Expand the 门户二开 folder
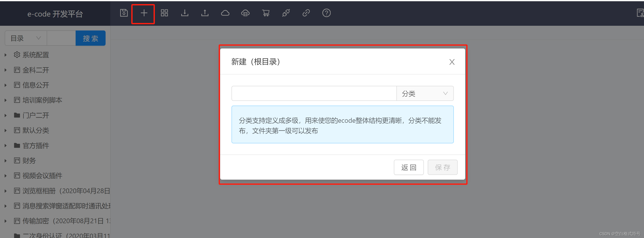Screen dimensions: 644x238 point(6,115)
